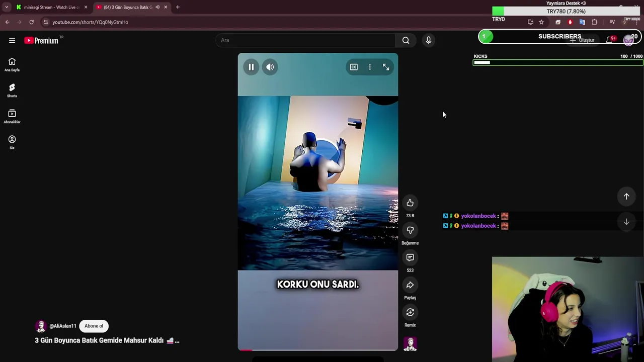Mute the Shorts video volume

pyautogui.click(x=270, y=67)
